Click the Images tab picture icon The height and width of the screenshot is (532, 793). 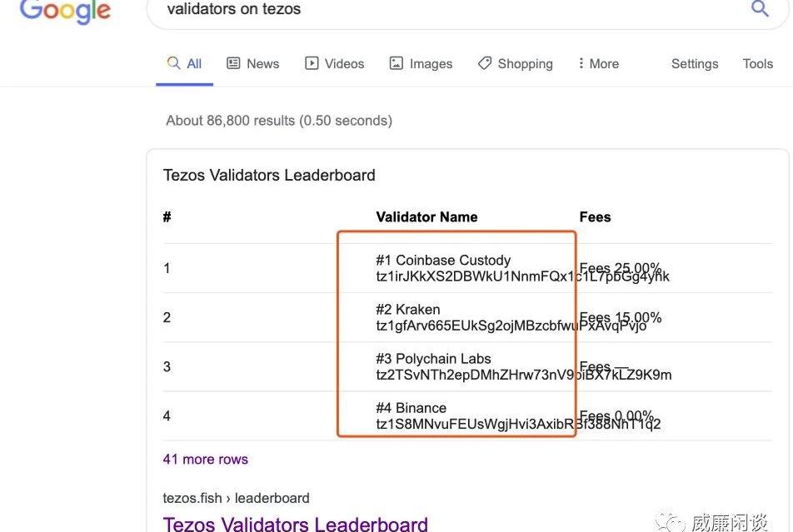point(396,63)
